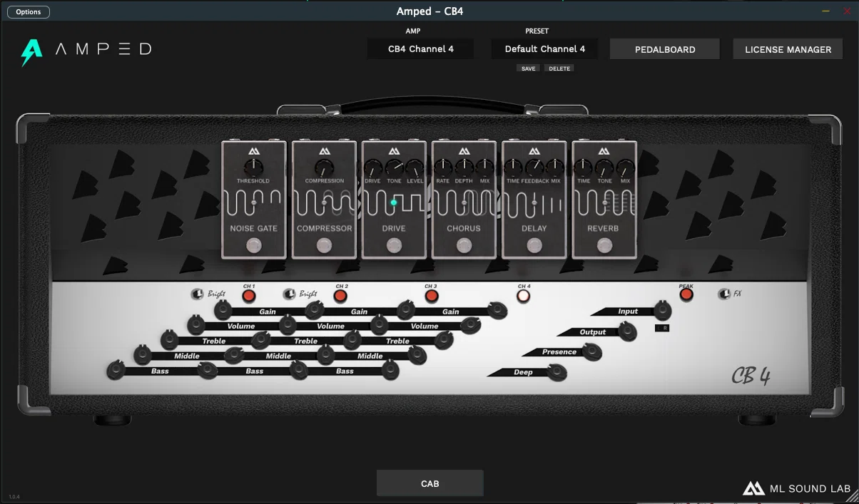Click the Drive pedal DRIVE knob
This screenshot has width=859, height=504.
(373, 168)
